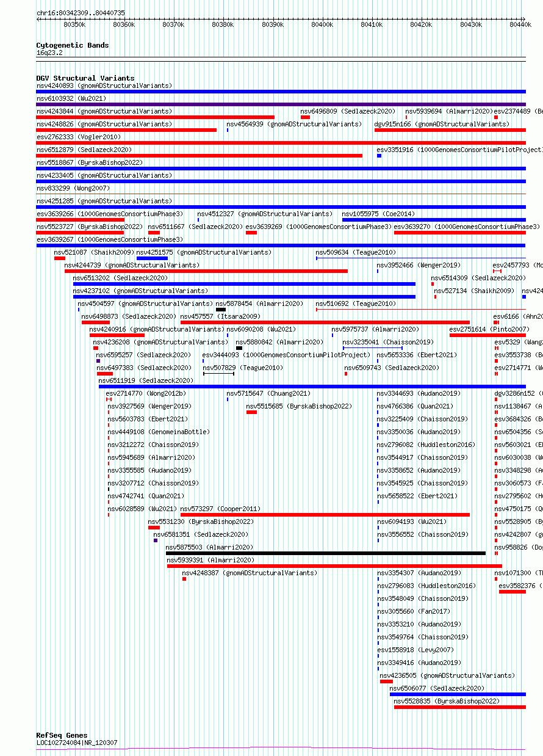
Task: Click nsv527134 (Shaikh2009) label
Action: (x=474, y=291)
